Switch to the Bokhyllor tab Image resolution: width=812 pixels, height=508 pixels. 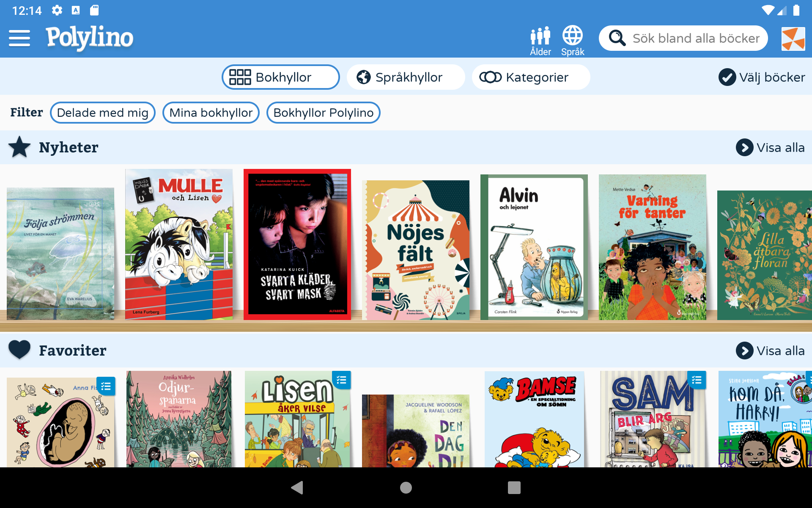coord(281,77)
